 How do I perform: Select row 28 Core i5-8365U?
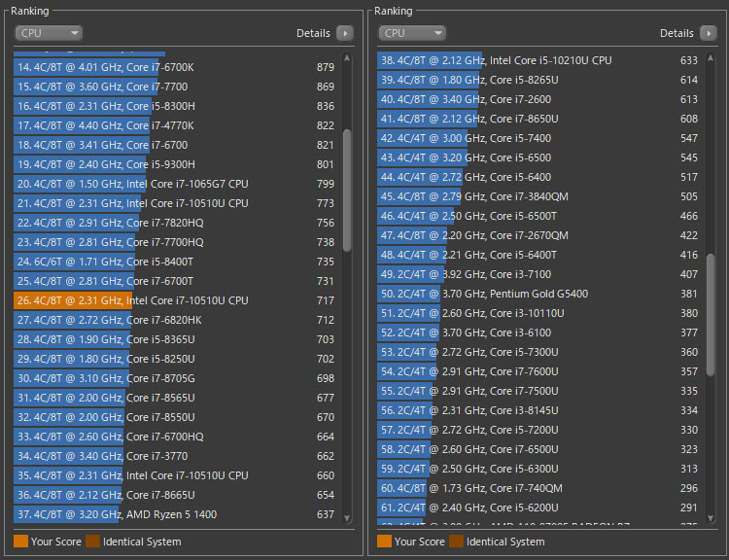coord(176,339)
